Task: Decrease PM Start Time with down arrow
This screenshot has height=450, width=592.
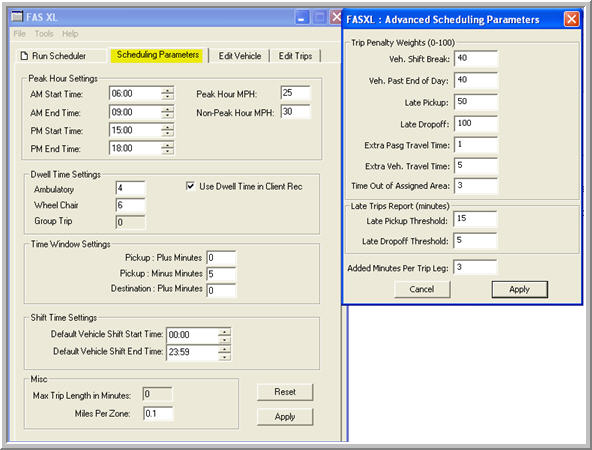Action: click(167, 133)
